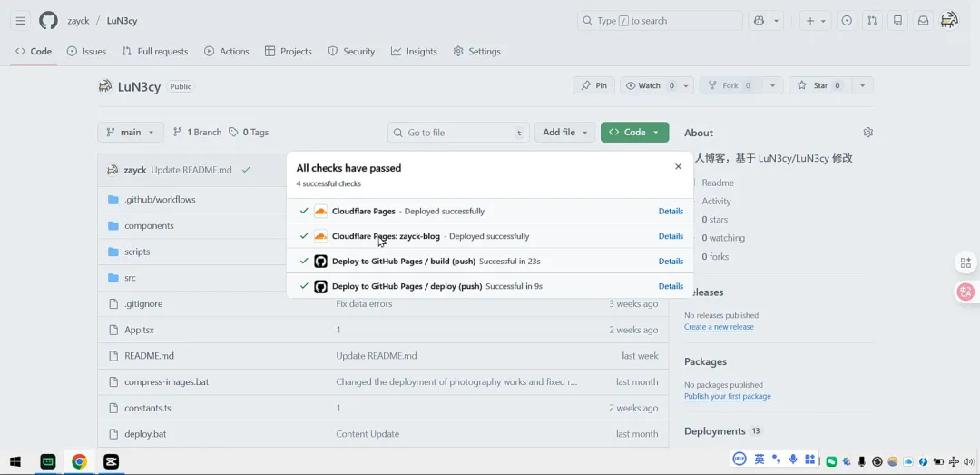This screenshot has width=980, height=475.
Task: Open the Insights tab
Action: click(x=414, y=52)
